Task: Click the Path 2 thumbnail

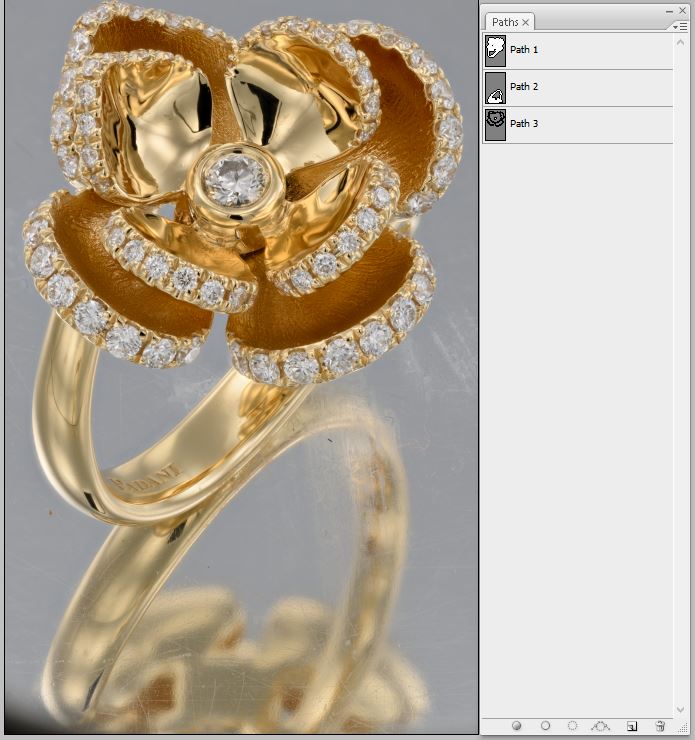Action: 495,88
